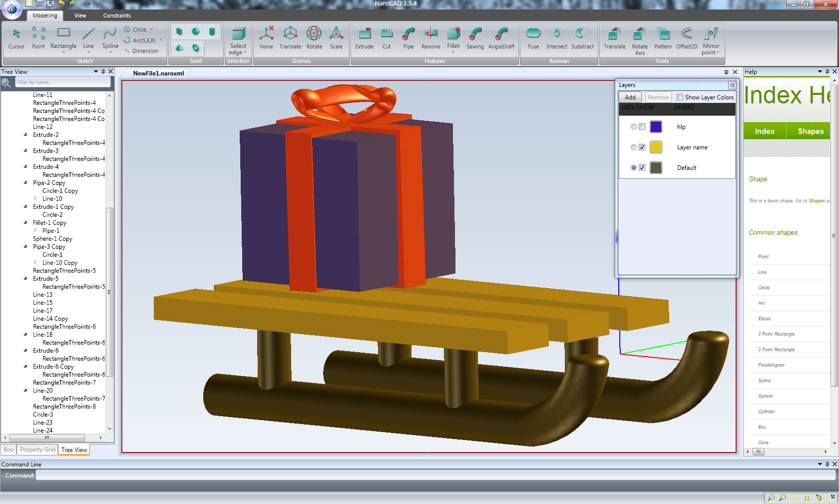The image size is (839, 504).
Task: Switch to the Constraints ribbon tab
Action: 117,16
